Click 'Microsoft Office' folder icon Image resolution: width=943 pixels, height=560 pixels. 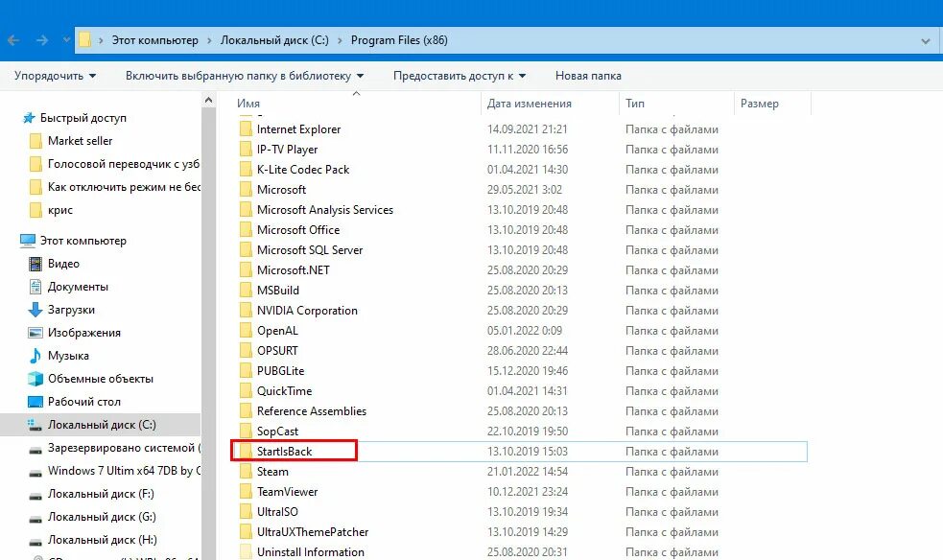coord(246,229)
